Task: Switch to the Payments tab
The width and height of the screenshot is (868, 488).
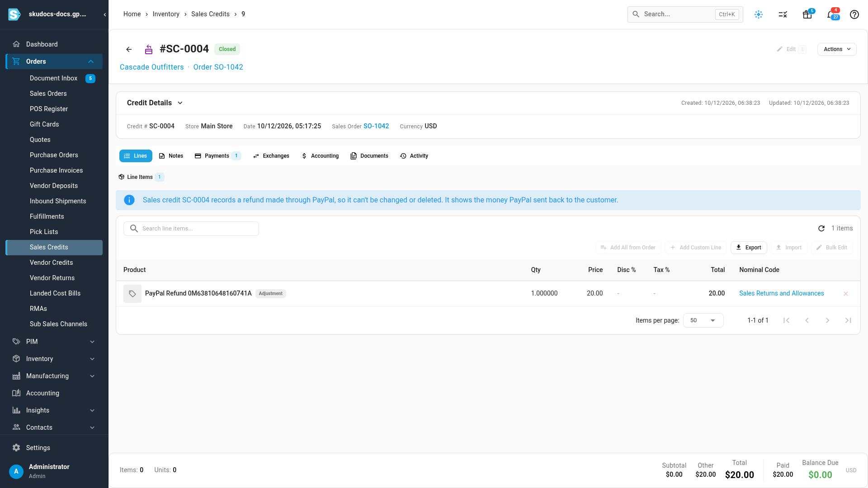Action: coord(217,156)
